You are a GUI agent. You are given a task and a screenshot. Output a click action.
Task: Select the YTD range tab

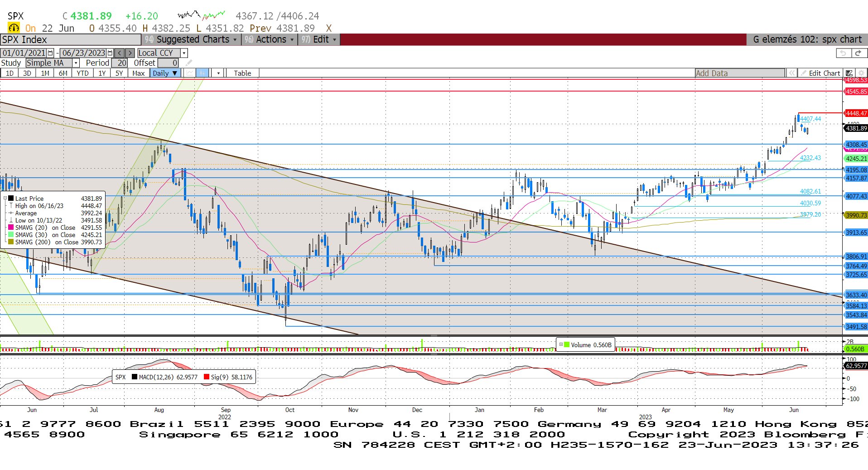click(82, 73)
